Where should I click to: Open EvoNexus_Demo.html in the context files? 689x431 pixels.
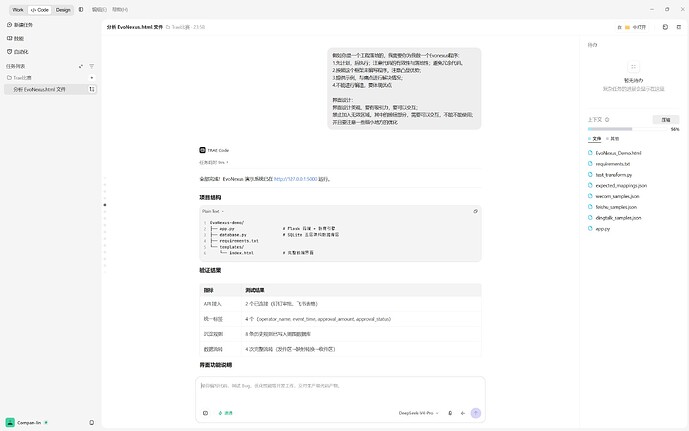618,153
